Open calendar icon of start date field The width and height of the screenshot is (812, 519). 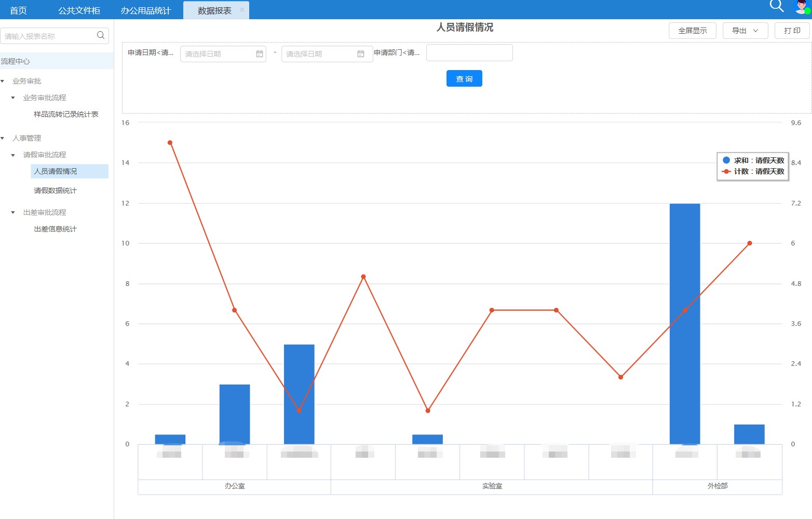click(260, 54)
